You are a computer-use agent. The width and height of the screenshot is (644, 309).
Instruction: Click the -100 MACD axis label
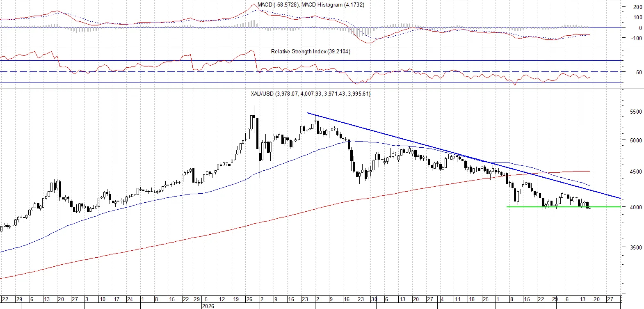click(636, 39)
